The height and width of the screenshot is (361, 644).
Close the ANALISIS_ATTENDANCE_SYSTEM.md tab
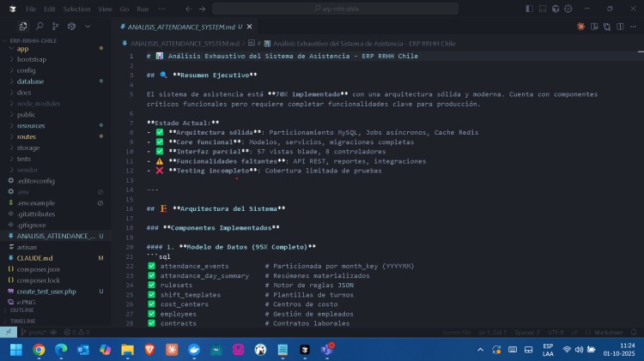click(x=249, y=27)
